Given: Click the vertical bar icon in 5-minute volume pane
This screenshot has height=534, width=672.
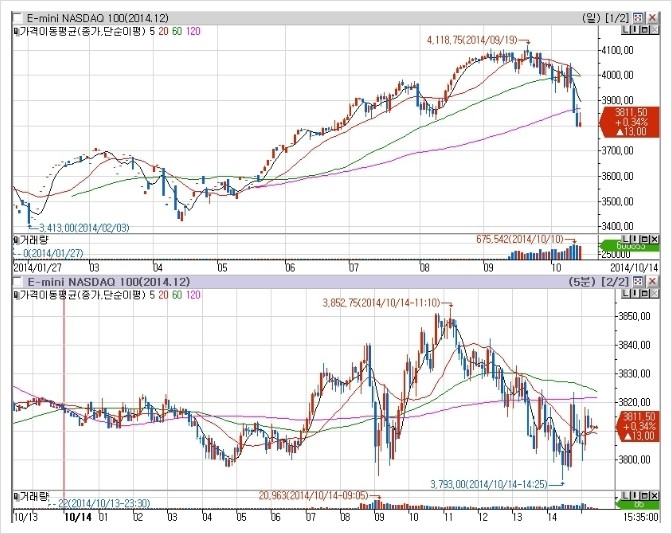Looking at the screenshot, I should 635,495.
